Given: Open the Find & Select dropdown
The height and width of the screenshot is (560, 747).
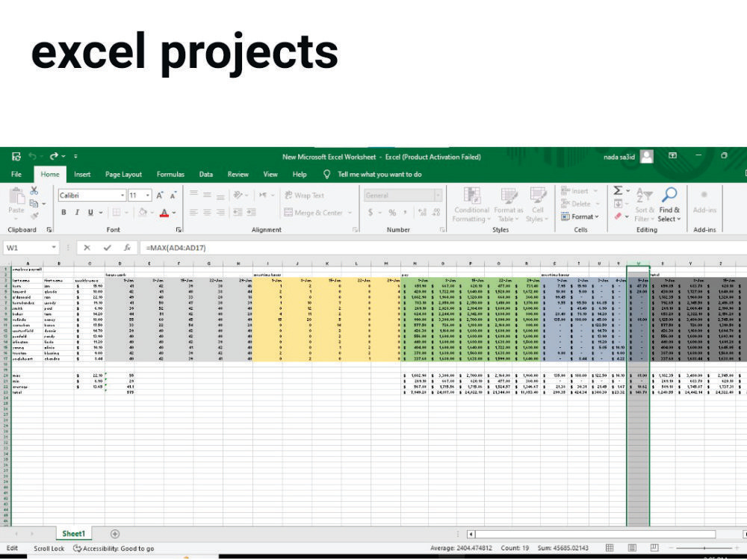Looking at the screenshot, I should [669, 205].
